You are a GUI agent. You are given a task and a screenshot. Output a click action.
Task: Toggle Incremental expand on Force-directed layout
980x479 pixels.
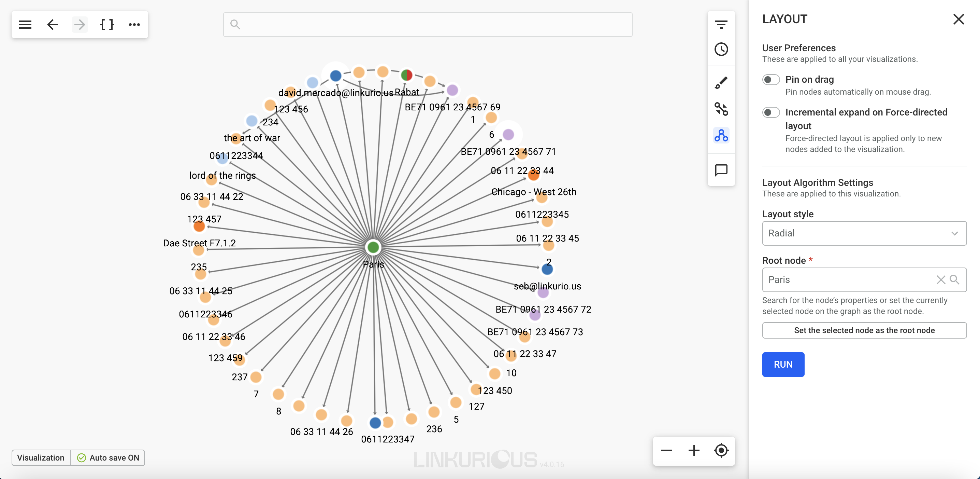point(771,112)
